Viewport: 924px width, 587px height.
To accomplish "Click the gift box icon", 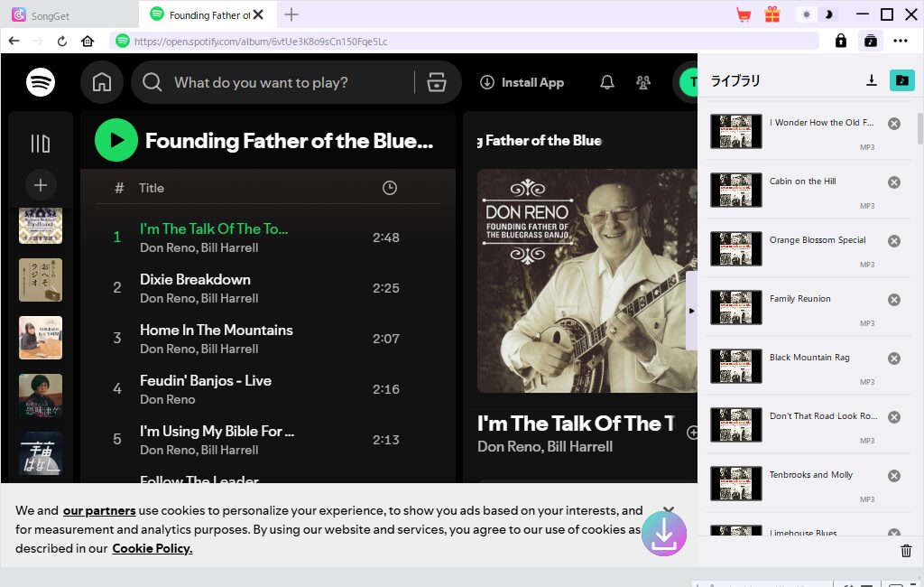I will tap(772, 14).
